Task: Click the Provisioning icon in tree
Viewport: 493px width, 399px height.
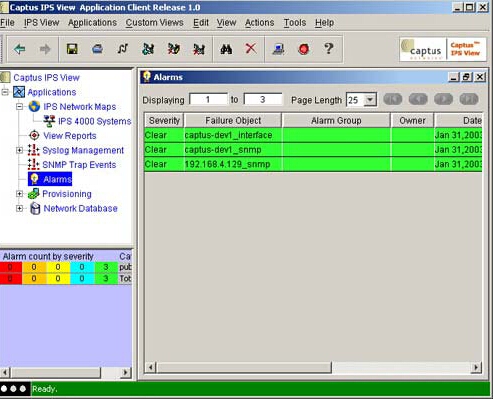Action: (x=33, y=194)
